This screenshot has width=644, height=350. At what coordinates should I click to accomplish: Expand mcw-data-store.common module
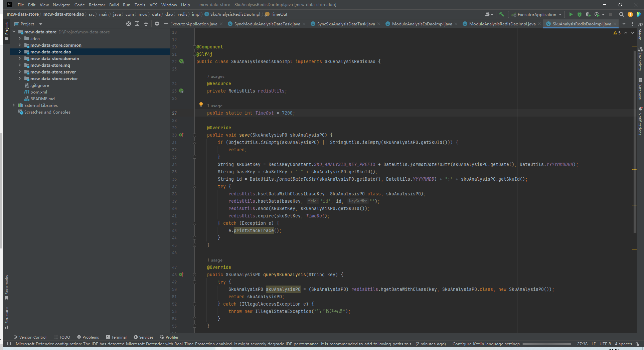[x=20, y=45]
